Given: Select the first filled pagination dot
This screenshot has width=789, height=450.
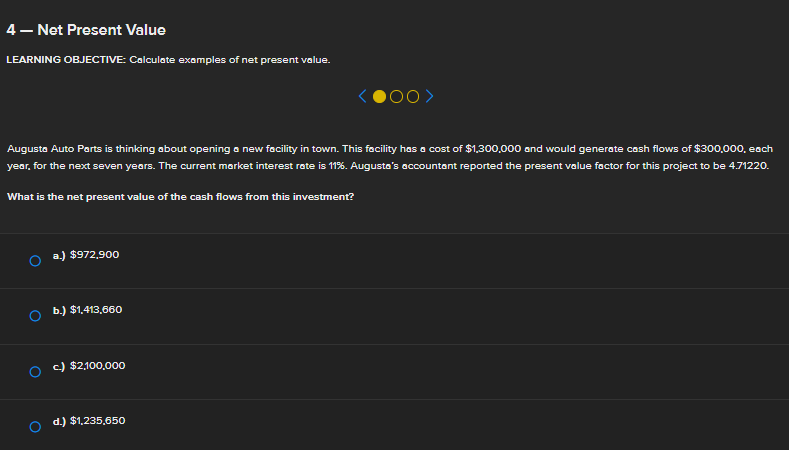Looking at the screenshot, I should pyautogui.click(x=379, y=97).
